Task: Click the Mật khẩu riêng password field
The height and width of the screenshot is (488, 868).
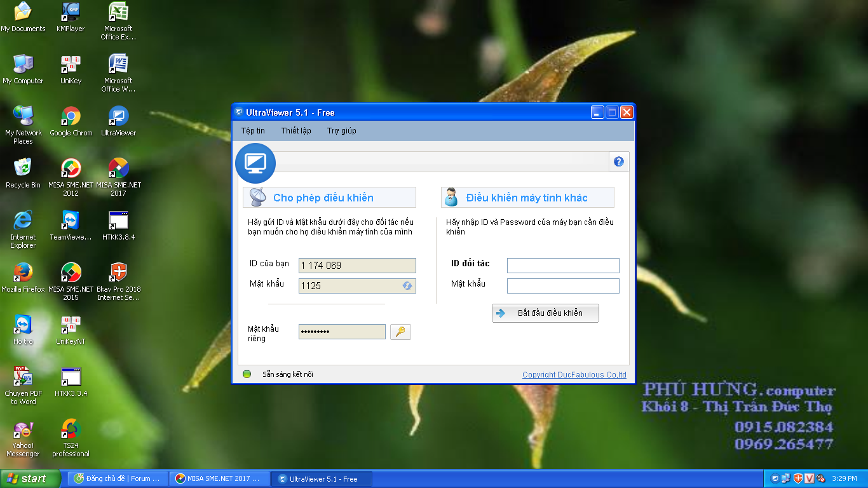Action: (x=342, y=332)
